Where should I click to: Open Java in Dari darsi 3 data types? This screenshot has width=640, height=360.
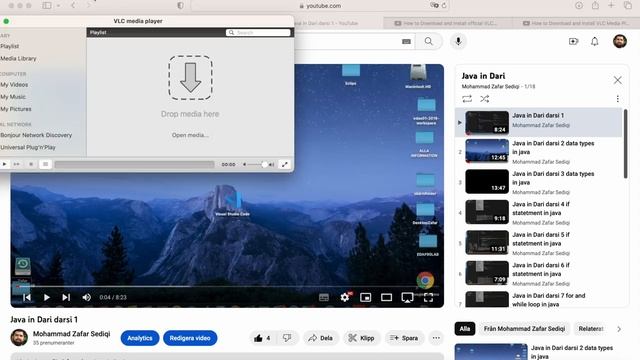[538, 182]
